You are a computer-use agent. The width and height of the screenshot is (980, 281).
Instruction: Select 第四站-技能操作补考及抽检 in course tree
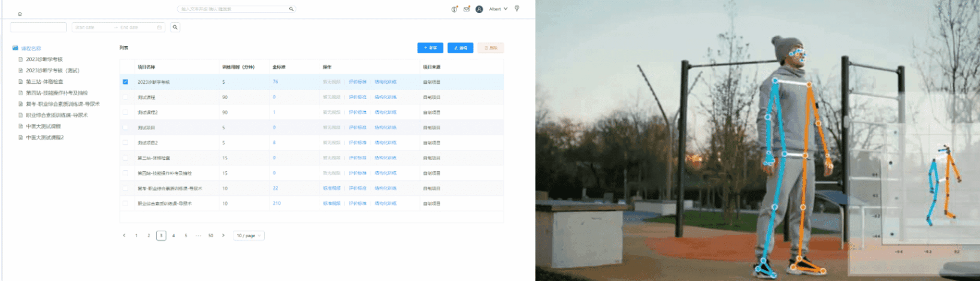pyautogui.click(x=57, y=93)
